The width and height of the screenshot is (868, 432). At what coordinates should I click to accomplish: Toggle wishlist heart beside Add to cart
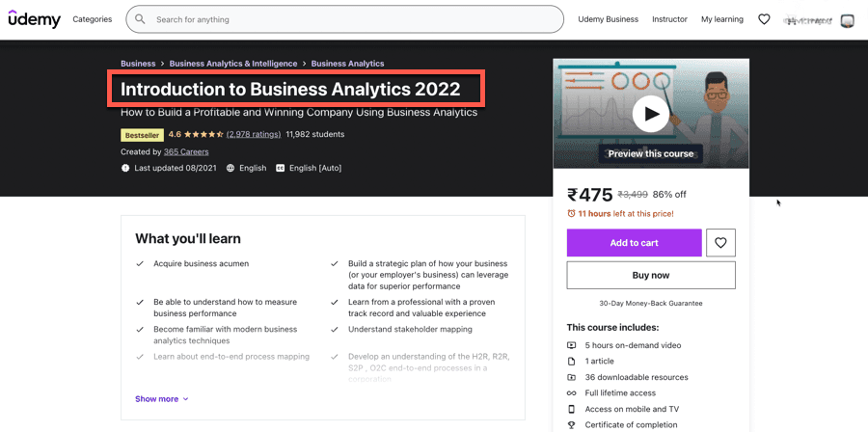[720, 243]
